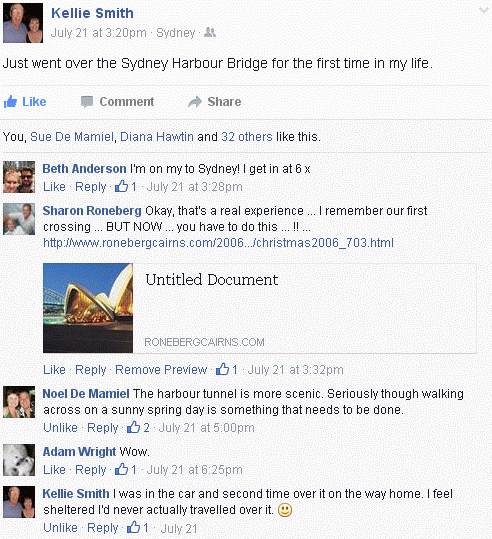Click the Comment speech bubble icon
Image resolution: width=492 pixels, height=539 pixels.
tap(87, 102)
